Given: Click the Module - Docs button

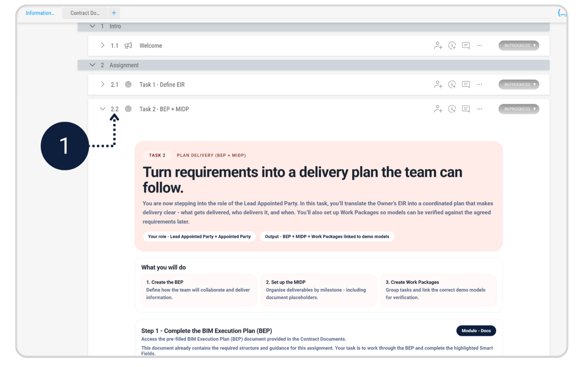Looking at the screenshot, I should [x=476, y=330].
